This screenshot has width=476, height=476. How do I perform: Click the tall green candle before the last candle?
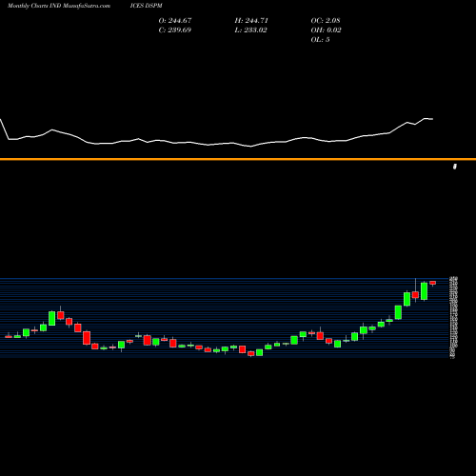point(425,291)
